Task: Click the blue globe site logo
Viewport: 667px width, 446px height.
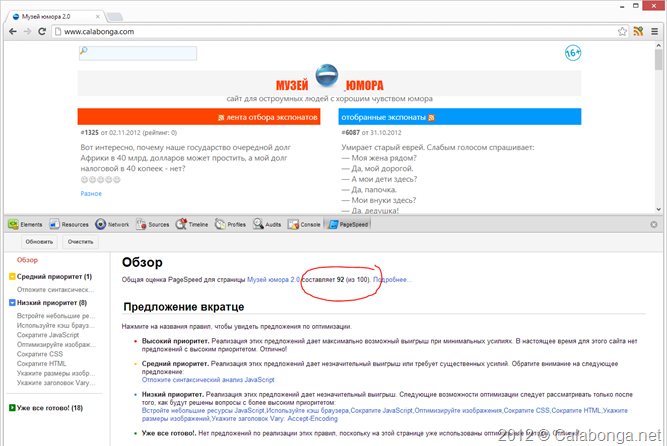Action: click(327, 75)
